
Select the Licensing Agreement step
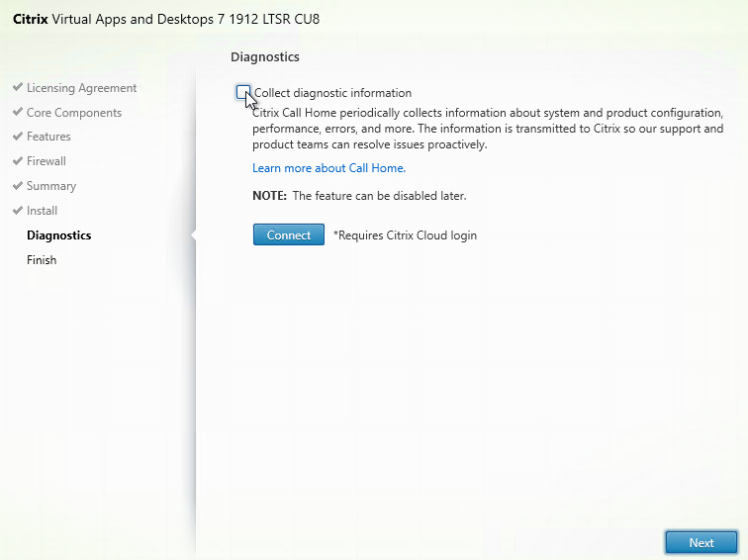(81, 88)
